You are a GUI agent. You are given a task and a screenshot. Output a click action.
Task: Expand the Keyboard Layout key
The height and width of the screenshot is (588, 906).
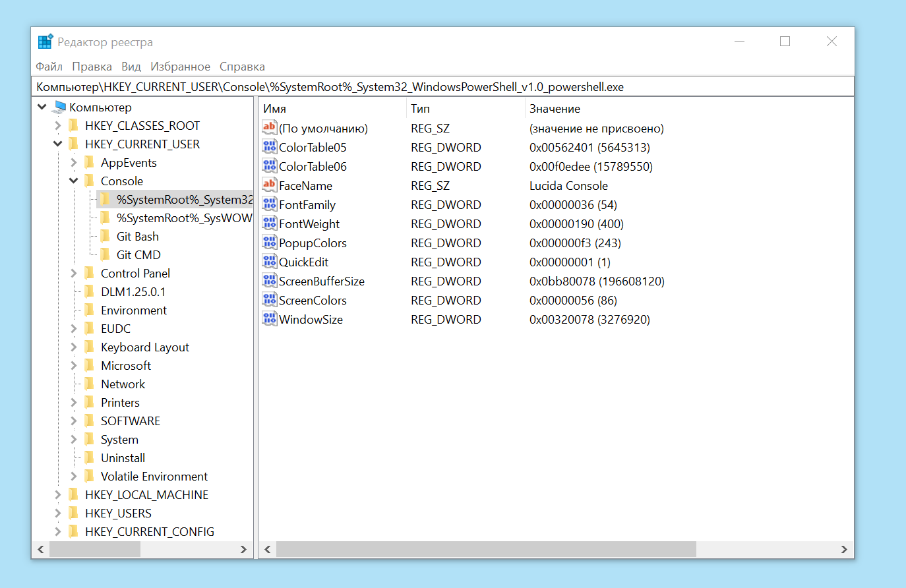pos(74,347)
